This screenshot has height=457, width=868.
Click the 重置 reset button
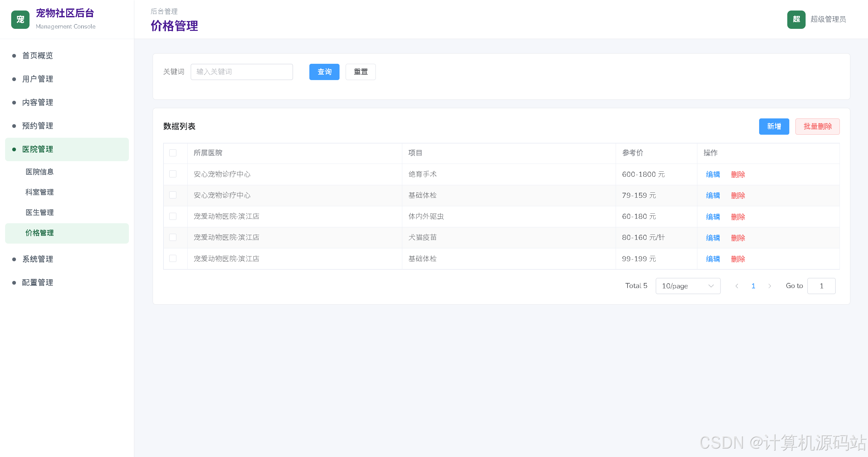point(361,72)
